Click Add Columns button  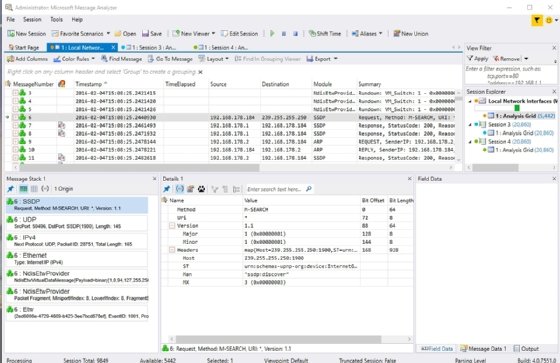(x=27, y=59)
